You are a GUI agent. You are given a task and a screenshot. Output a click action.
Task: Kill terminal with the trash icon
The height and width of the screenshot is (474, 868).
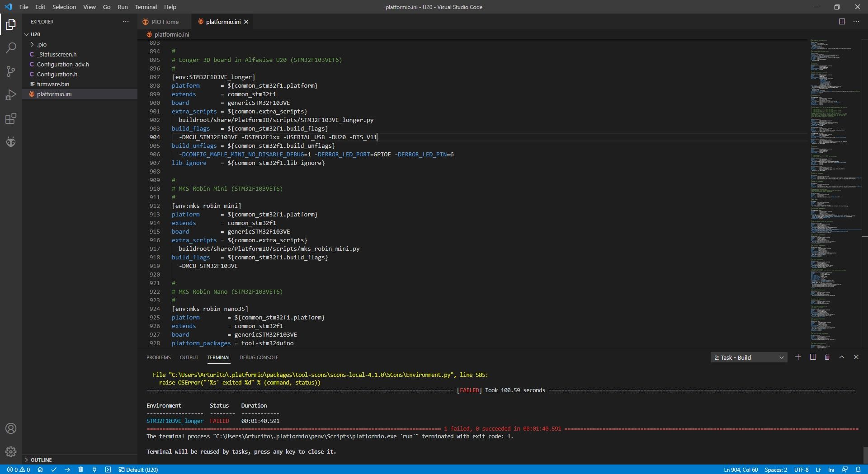click(827, 357)
